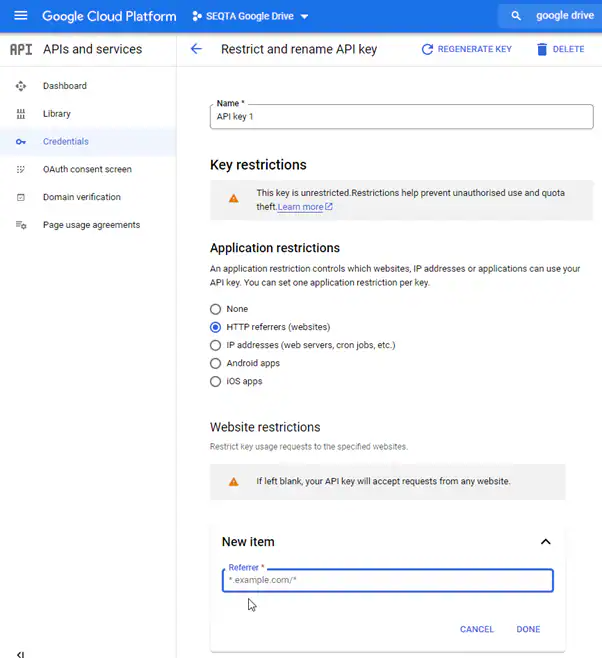Click the APIs and services heading
The width and height of the screenshot is (602, 658).
tap(92, 49)
